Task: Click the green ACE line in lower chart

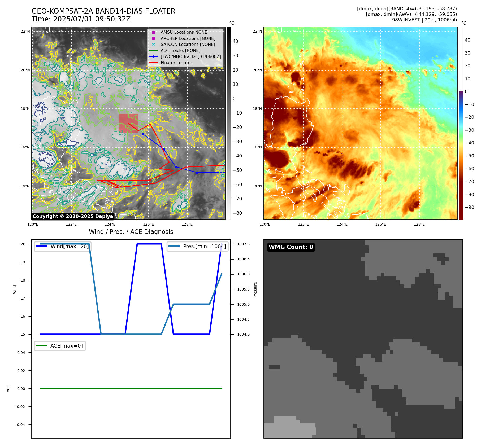Action: point(131,388)
